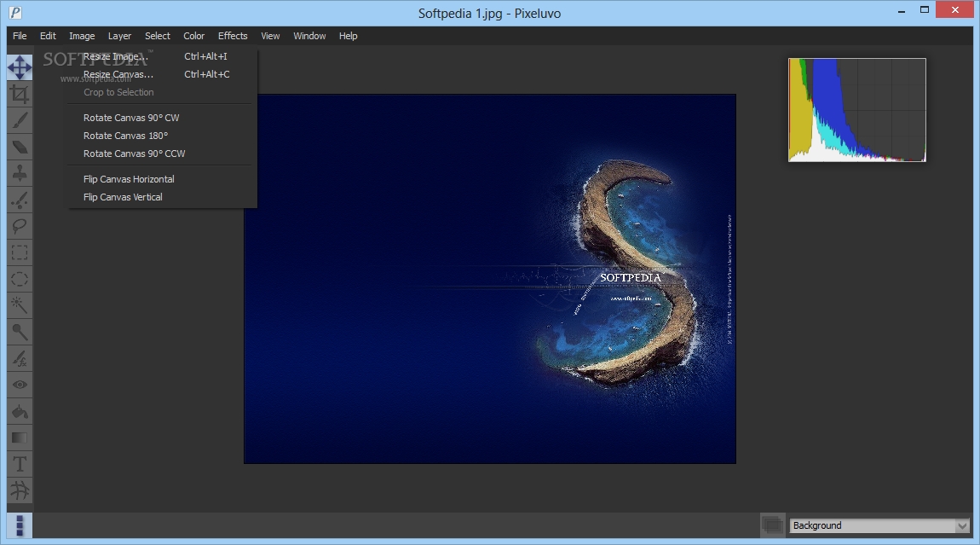980x545 pixels.
Task: Select the Gradient tool
Action: tap(20, 438)
